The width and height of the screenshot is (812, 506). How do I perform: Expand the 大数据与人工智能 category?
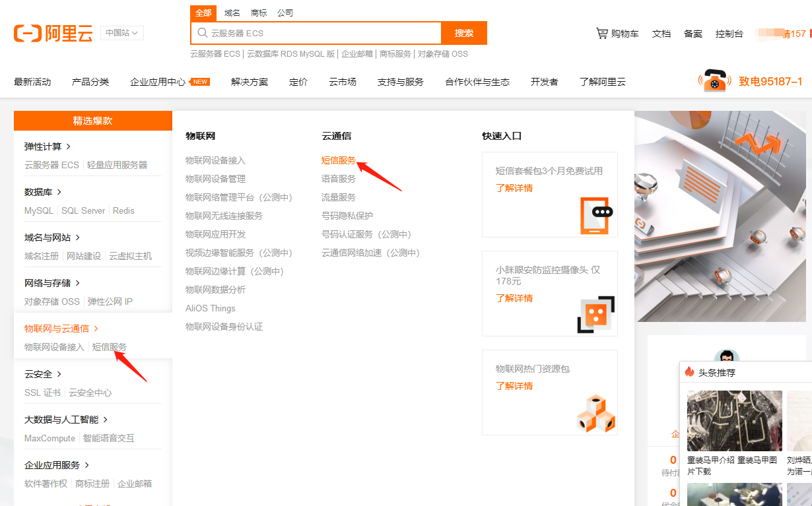click(x=66, y=420)
